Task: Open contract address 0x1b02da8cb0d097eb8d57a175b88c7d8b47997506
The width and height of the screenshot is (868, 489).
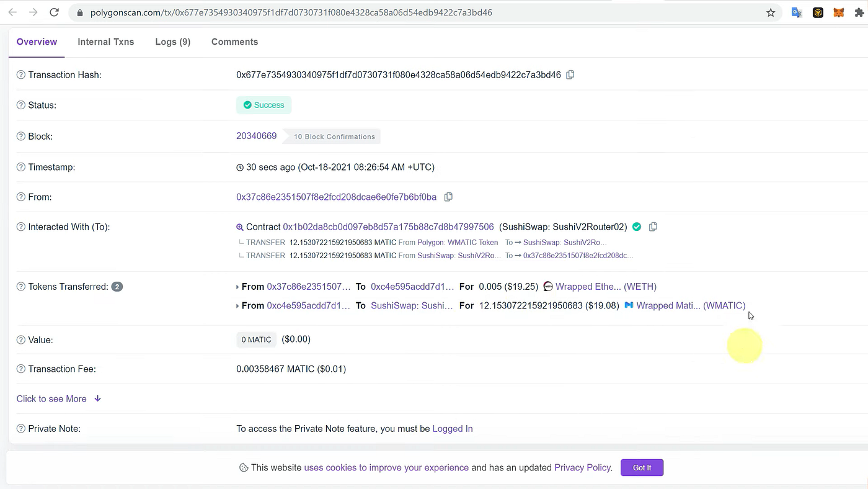Action: click(x=389, y=227)
